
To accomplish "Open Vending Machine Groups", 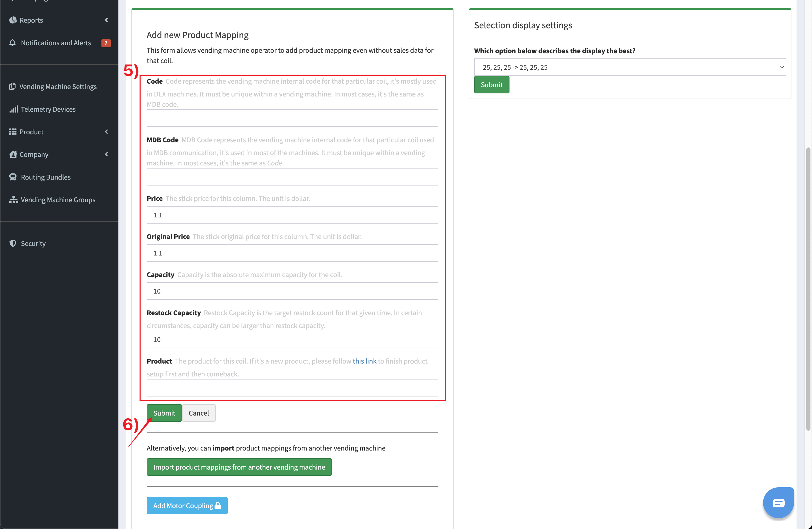I will coord(58,199).
